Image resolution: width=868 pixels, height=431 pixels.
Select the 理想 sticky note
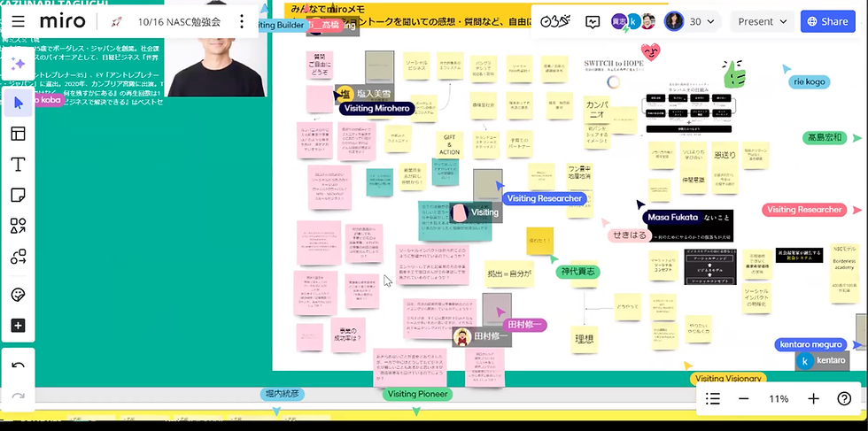tap(585, 339)
